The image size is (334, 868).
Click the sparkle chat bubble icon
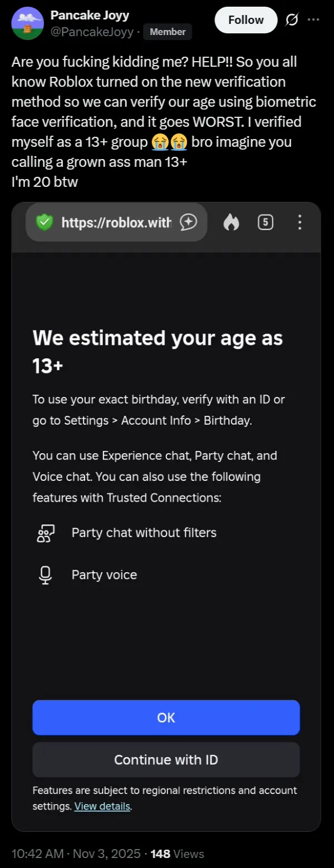[x=189, y=222]
